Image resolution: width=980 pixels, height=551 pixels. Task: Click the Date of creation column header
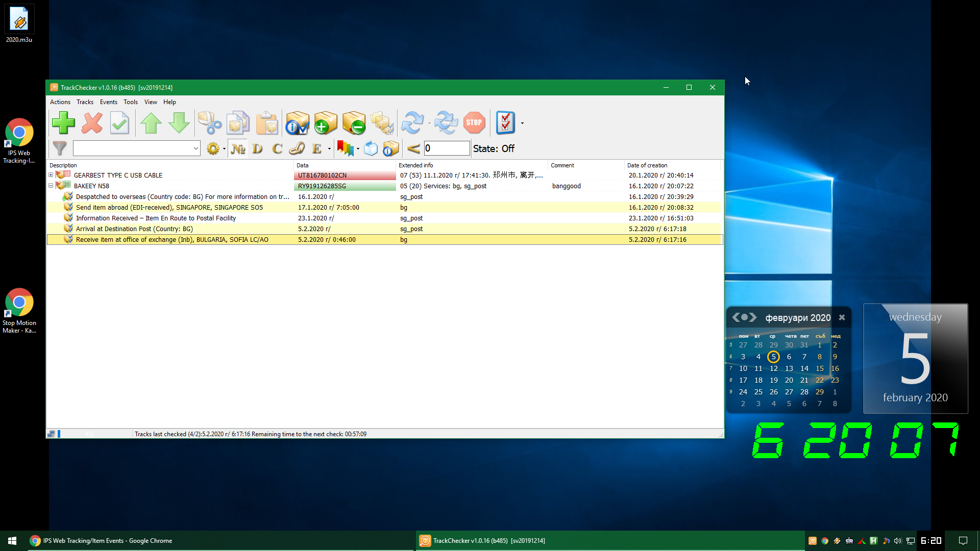(647, 165)
